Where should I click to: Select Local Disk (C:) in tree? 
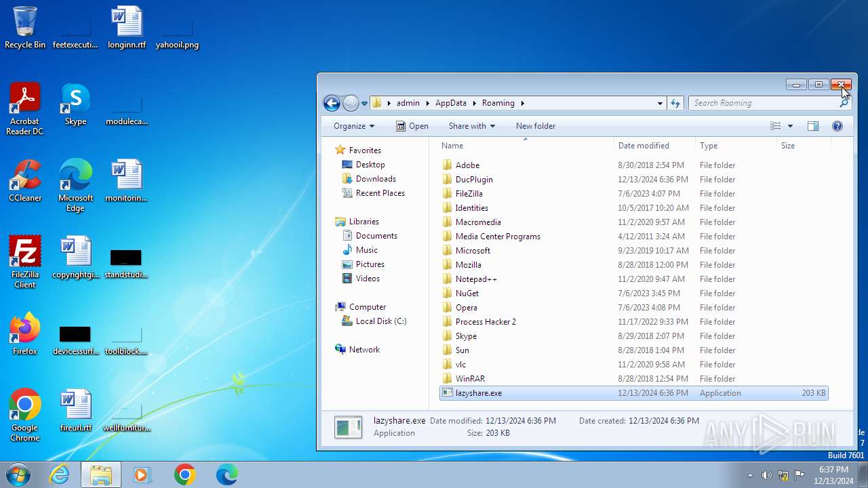tap(381, 321)
